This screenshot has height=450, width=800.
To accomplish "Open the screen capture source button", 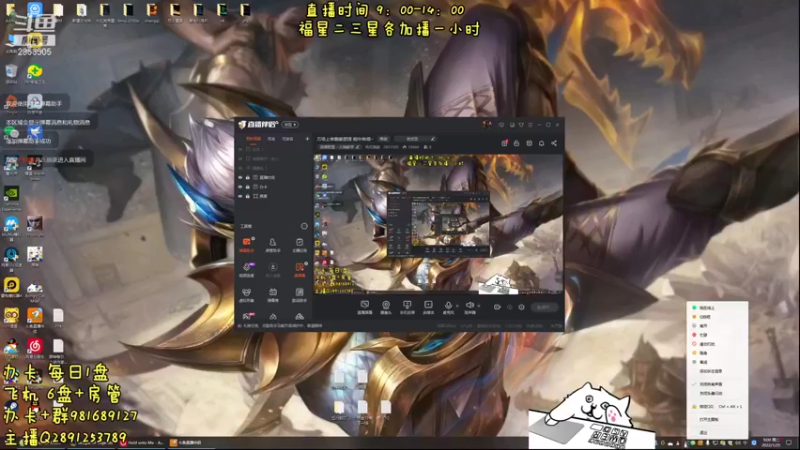I will (365, 307).
